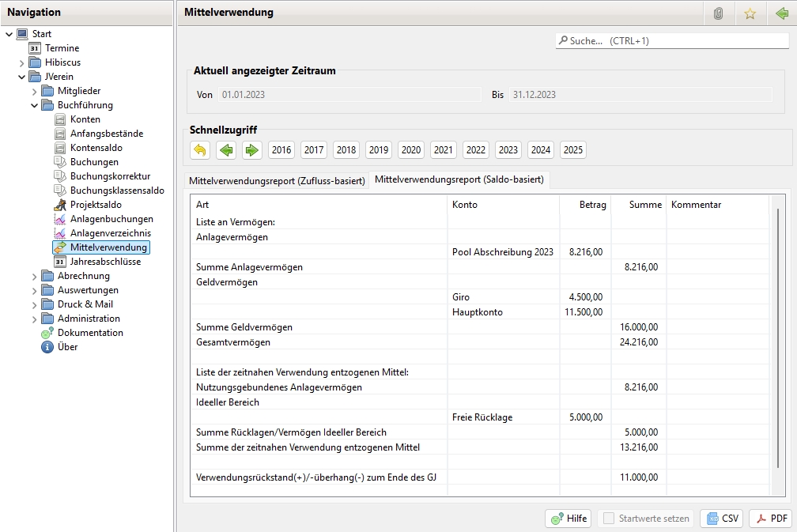This screenshot has width=797, height=532.
Task: Click the yellow undo arrow in Schnellzugriff
Action: coord(200,150)
